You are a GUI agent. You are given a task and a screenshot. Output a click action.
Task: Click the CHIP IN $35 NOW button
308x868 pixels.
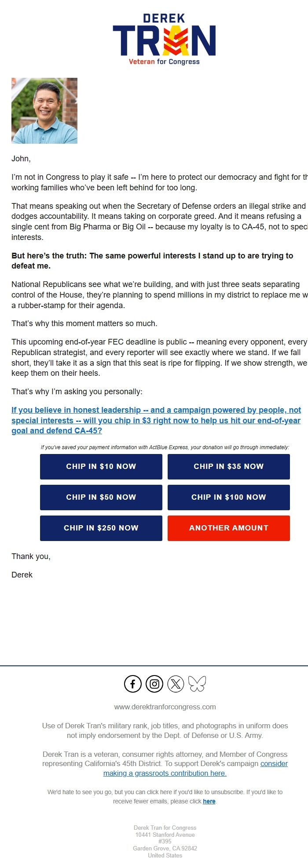point(228,467)
